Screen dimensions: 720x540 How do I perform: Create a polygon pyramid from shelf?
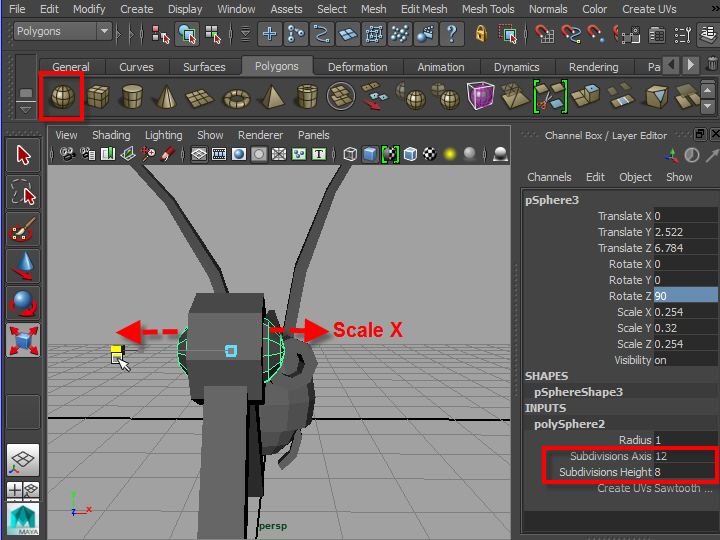coord(272,96)
